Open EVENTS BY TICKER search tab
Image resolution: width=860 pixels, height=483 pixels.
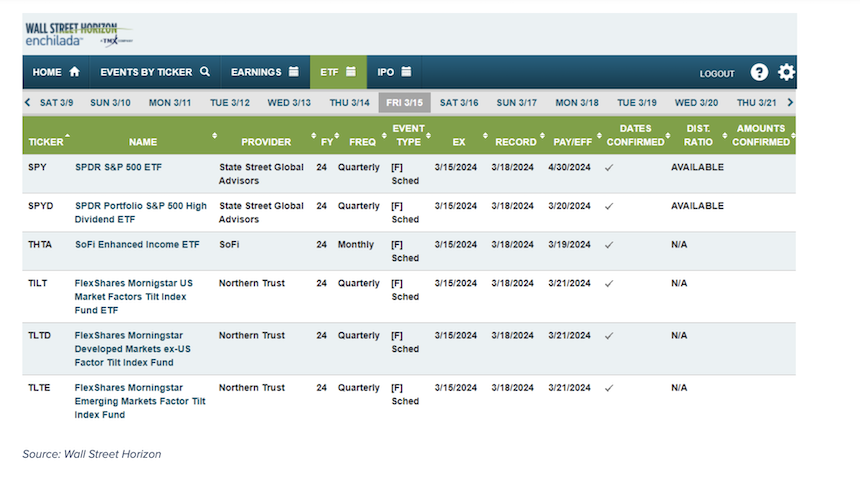(x=155, y=72)
